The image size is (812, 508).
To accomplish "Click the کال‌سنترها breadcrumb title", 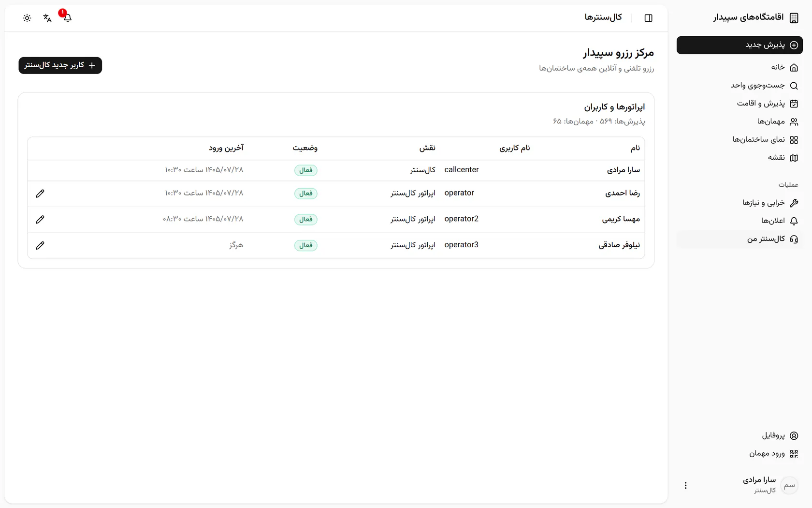I will pos(603,17).
